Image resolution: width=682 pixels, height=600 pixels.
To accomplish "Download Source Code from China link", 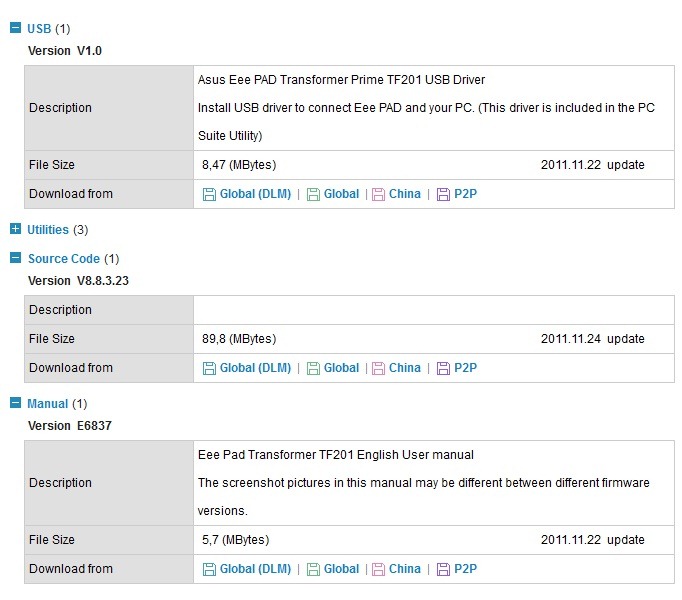I will [x=405, y=368].
